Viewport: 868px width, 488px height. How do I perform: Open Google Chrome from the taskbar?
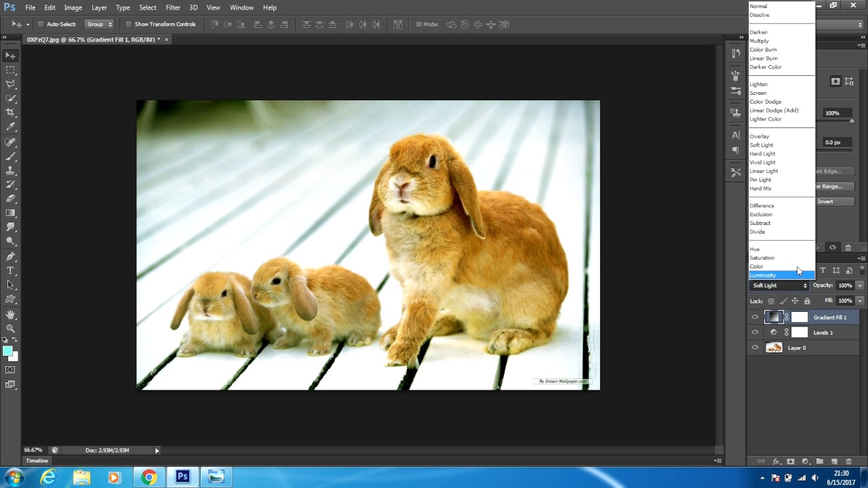click(x=149, y=477)
